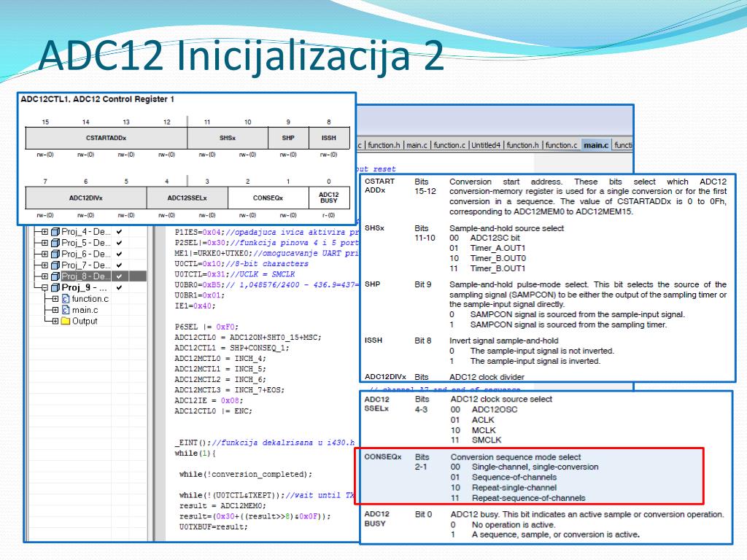Expand the Proj_7 tree node
Image resolution: width=747 pixels, height=560 pixels.
click(x=44, y=265)
